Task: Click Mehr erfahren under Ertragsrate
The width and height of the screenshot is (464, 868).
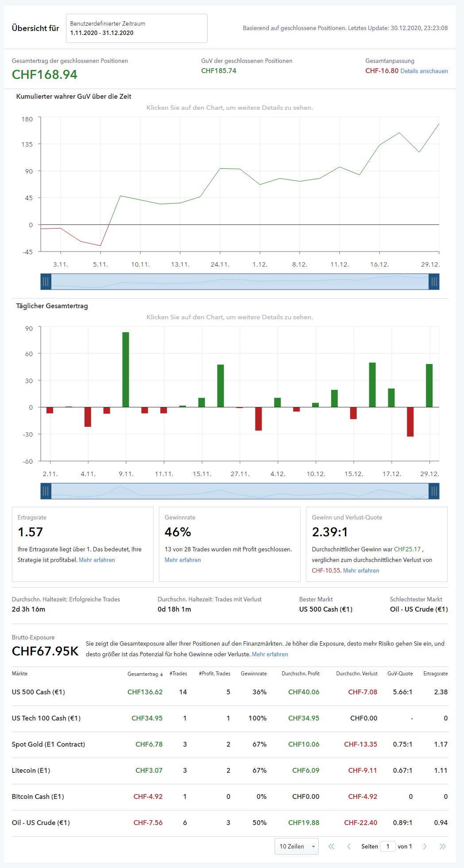Action: (97, 560)
